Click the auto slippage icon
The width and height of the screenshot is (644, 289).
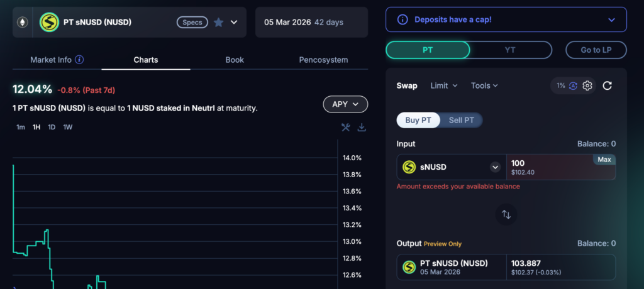pyautogui.click(x=573, y=85)
